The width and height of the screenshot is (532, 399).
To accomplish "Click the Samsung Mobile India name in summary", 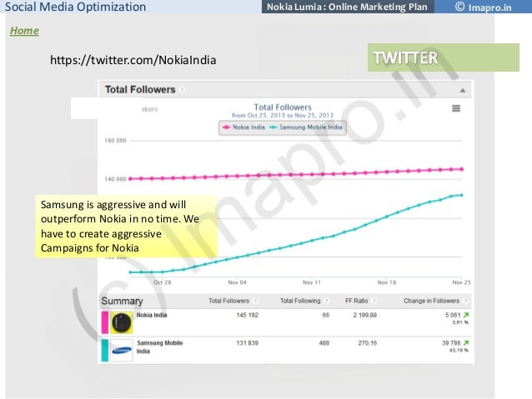I will point(159,347).
